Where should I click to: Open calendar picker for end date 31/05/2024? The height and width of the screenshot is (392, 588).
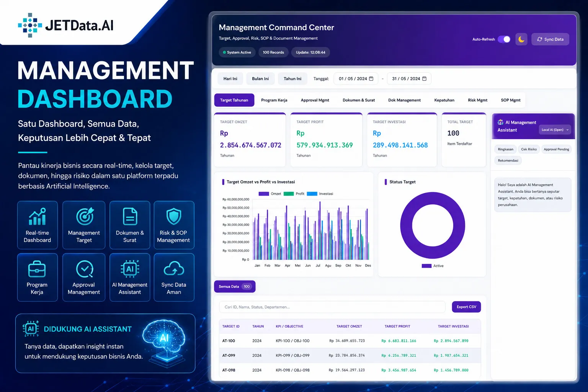pos(424,78)
